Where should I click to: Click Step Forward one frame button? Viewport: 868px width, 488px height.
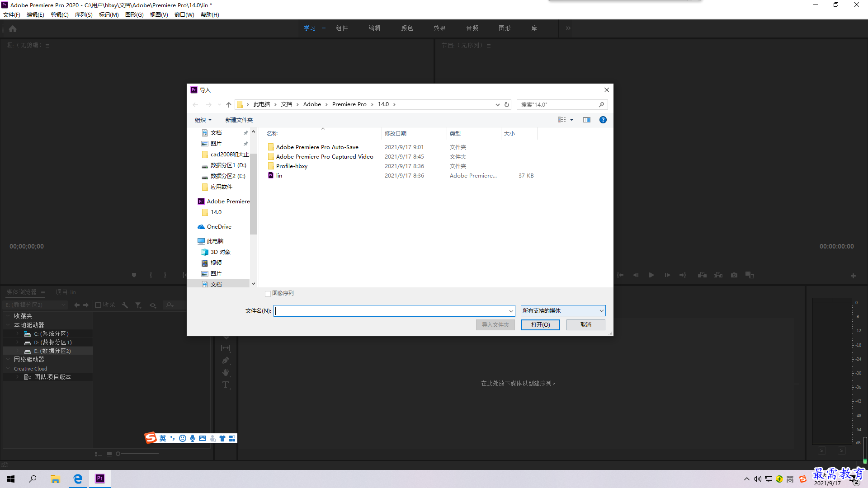click(x=667, y=275)
